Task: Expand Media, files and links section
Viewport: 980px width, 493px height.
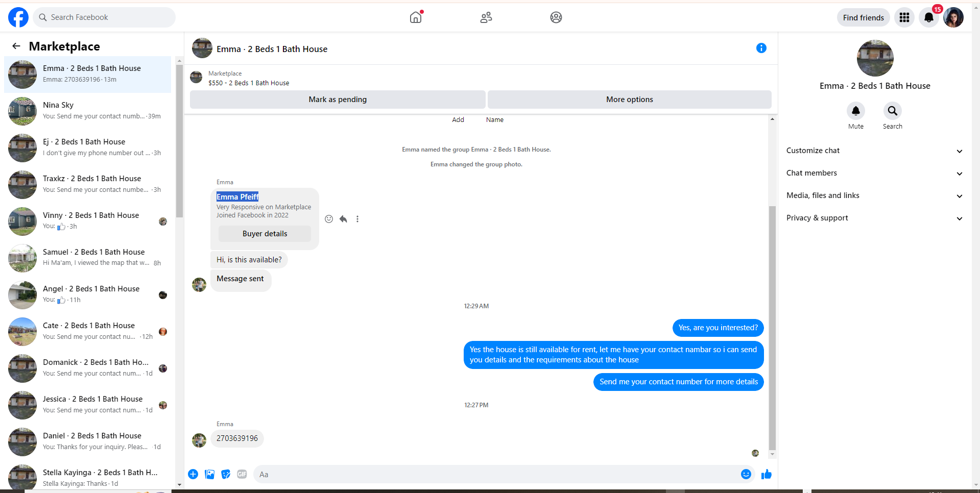Action: pyautogui.click(x=874, y=195)
